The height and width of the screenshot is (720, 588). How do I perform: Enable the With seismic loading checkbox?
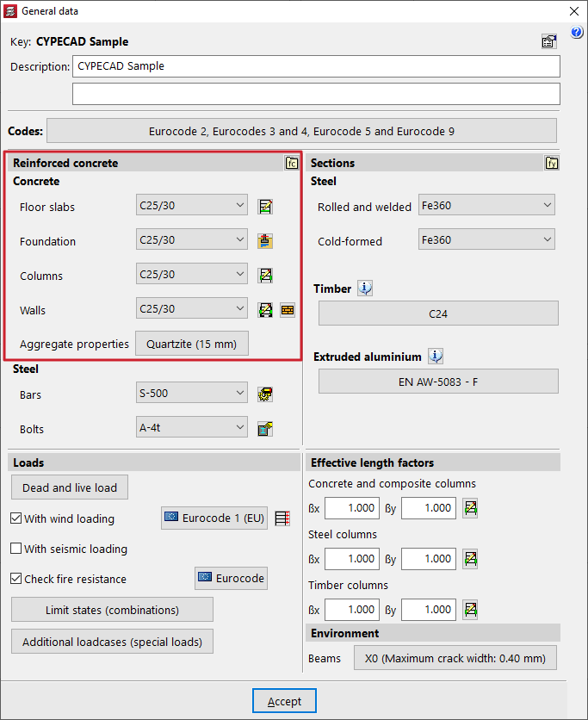pyautogui.click(x=16, y=549)
